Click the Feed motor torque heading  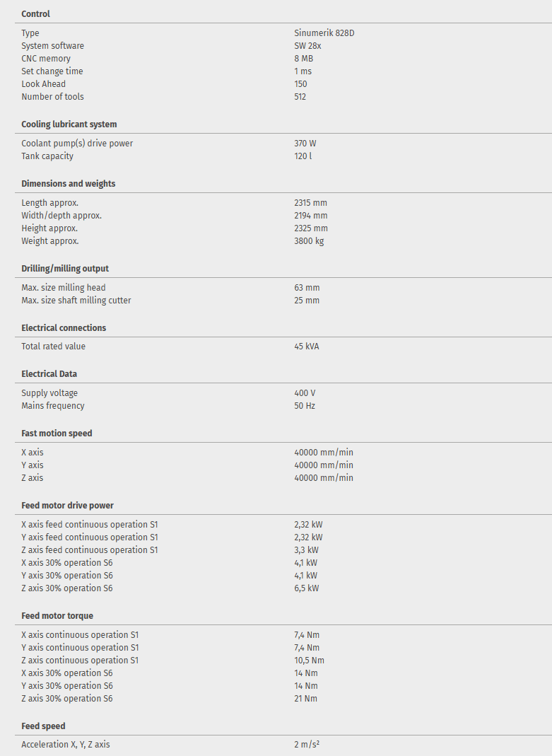[x=57, y=616]
